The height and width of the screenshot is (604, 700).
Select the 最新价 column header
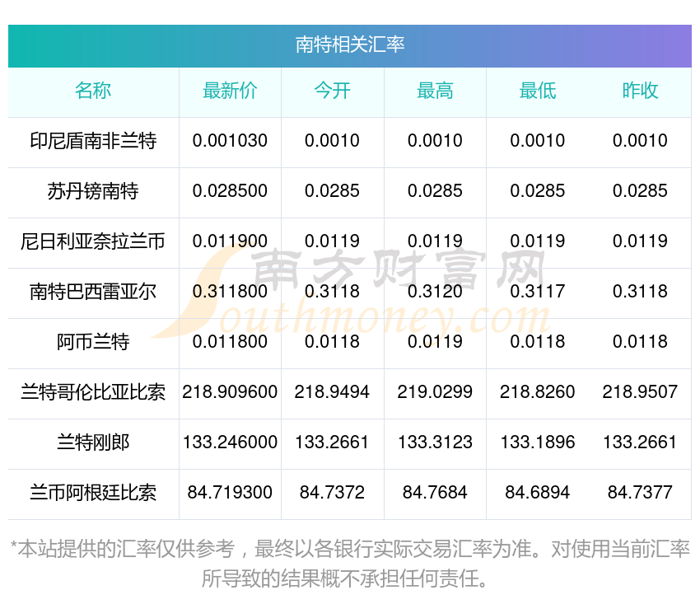pyautogui.click(x=230, y=91)
